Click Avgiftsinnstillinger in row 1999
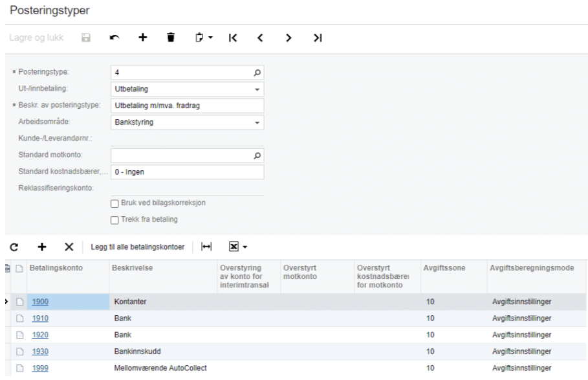Viewport: 588px width, 380px height. pos(521,368)
